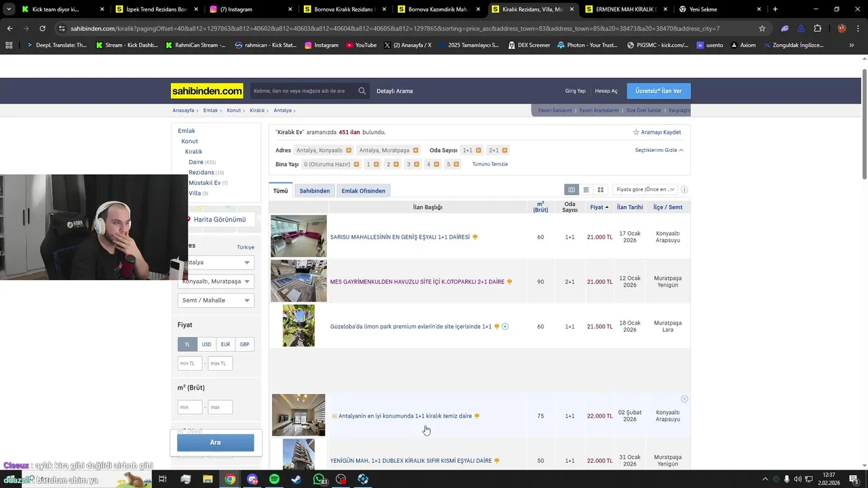Play video icon on Güzeloba listing
868x488 pixels.
pos(505,327)
